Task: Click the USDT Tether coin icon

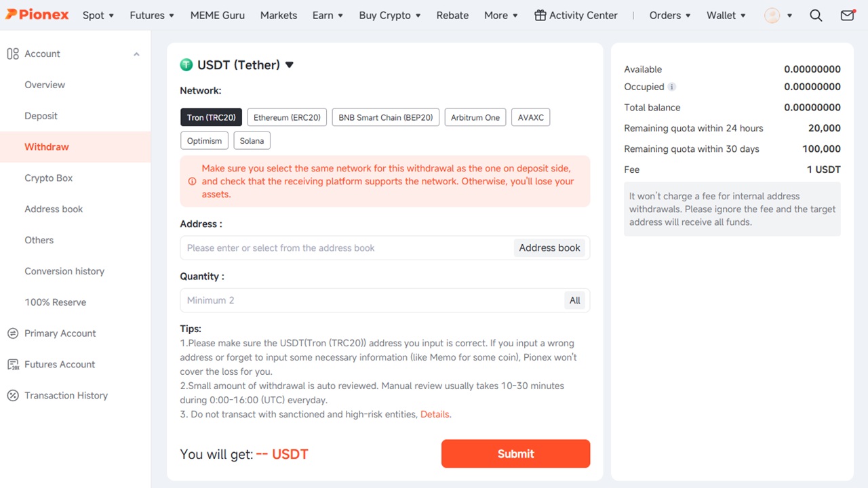Action: pyautogui.click(x=186, y=65)
